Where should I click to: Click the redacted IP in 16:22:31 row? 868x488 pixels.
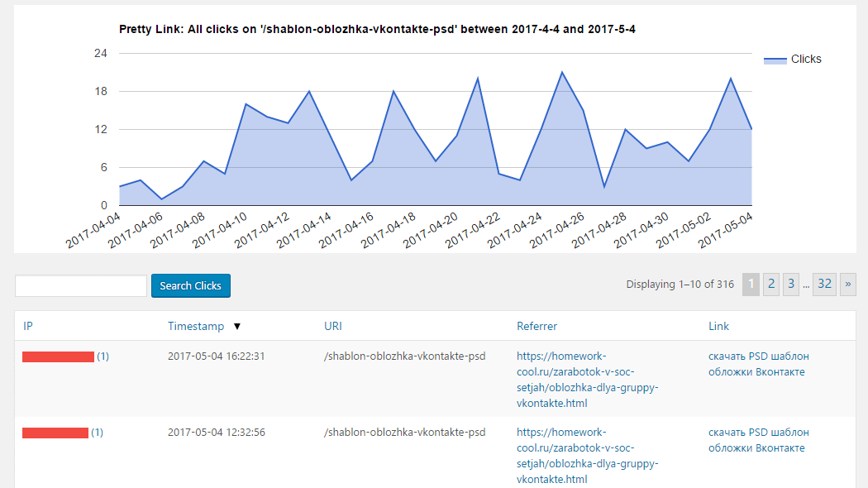coord(58,356)
